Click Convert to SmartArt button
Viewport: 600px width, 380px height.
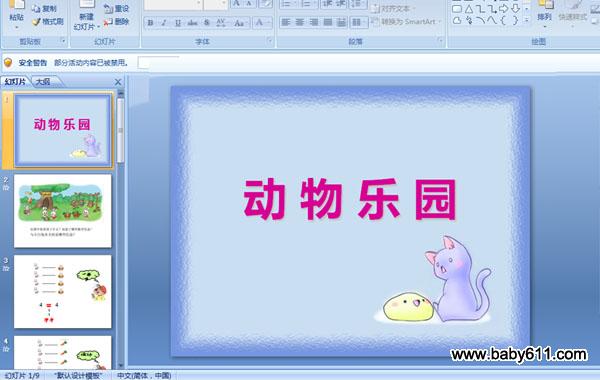[x=404, y=22]
